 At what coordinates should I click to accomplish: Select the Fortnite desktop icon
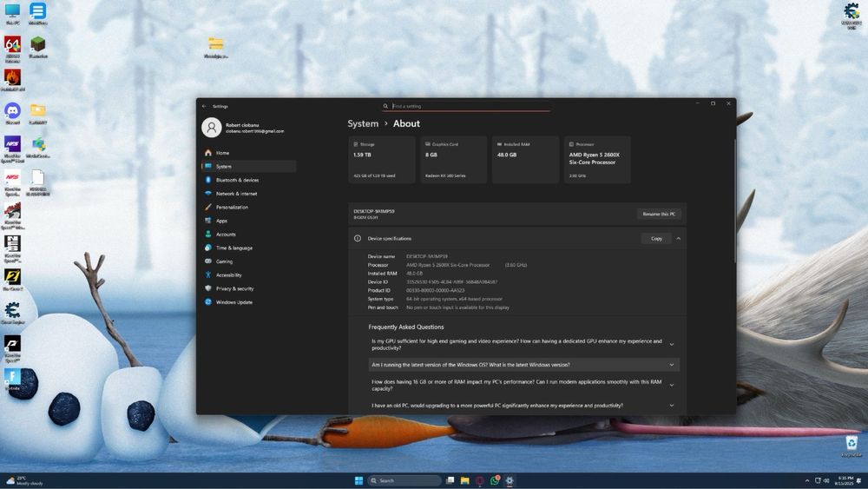(12, 380)
